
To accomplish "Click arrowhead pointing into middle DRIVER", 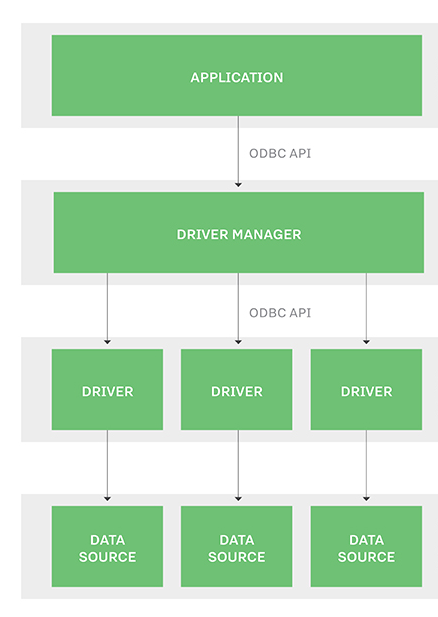I will [238, 342].
